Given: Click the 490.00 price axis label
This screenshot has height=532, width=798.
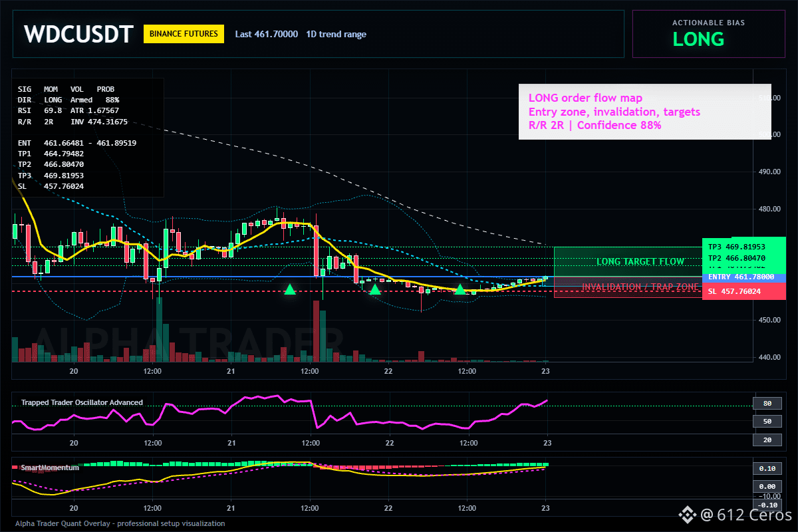Looking at the screenshot, I should point(769,172).
